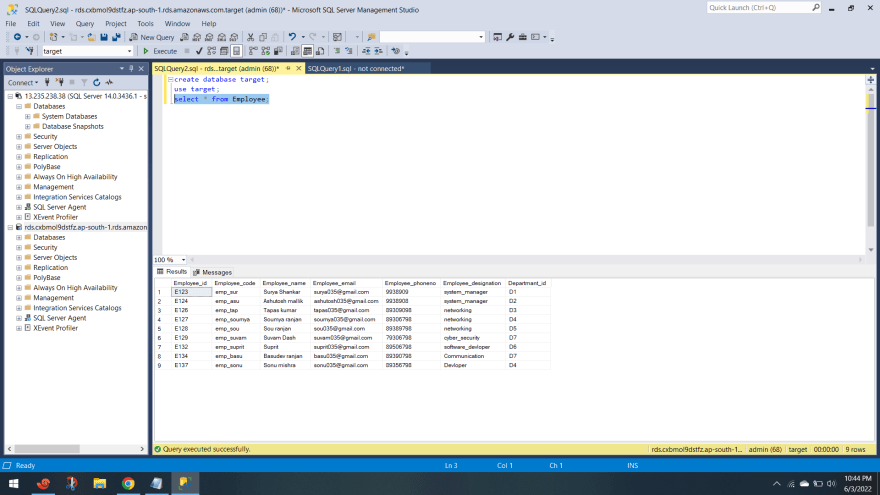Viewport: 880px width, 495px height.
Task: Click the Object Explorer horizontal scrollbar thumb
Action: [47, 449]
